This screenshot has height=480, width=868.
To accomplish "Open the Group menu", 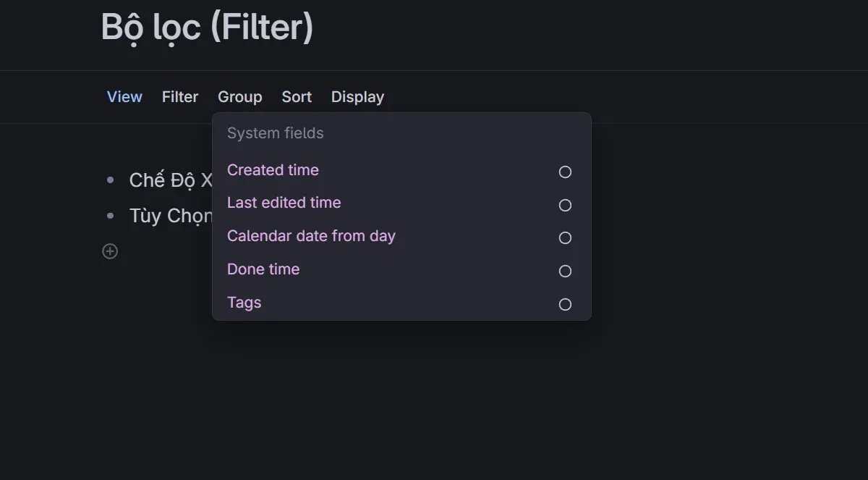I will coord(240,97).
